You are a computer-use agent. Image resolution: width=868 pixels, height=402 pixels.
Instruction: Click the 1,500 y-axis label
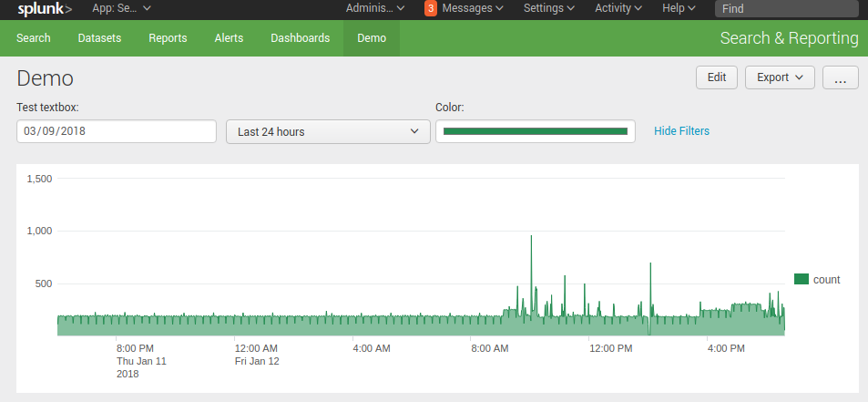click(39, 179)
